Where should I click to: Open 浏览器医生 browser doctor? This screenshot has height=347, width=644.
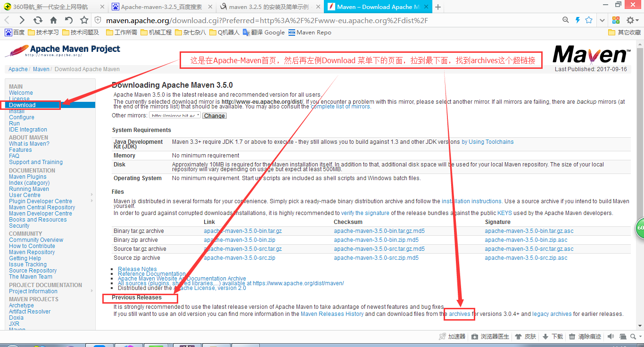pyautogui.click(x=490, y=337)
